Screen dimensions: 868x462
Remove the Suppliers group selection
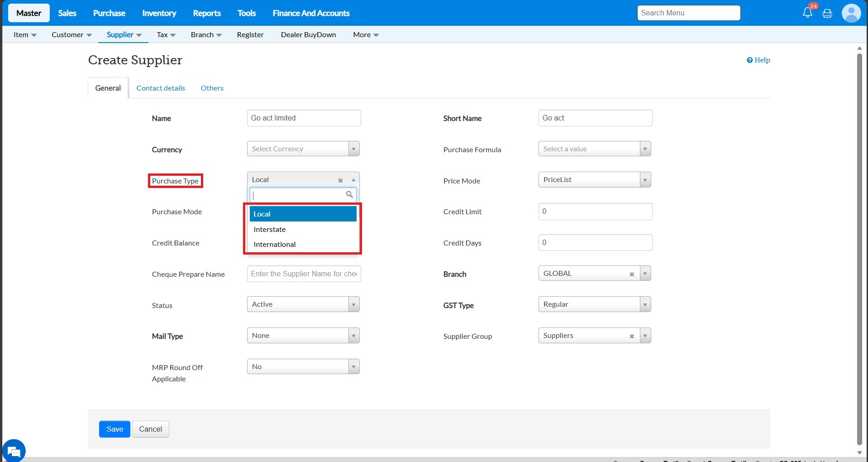[632, 336]
